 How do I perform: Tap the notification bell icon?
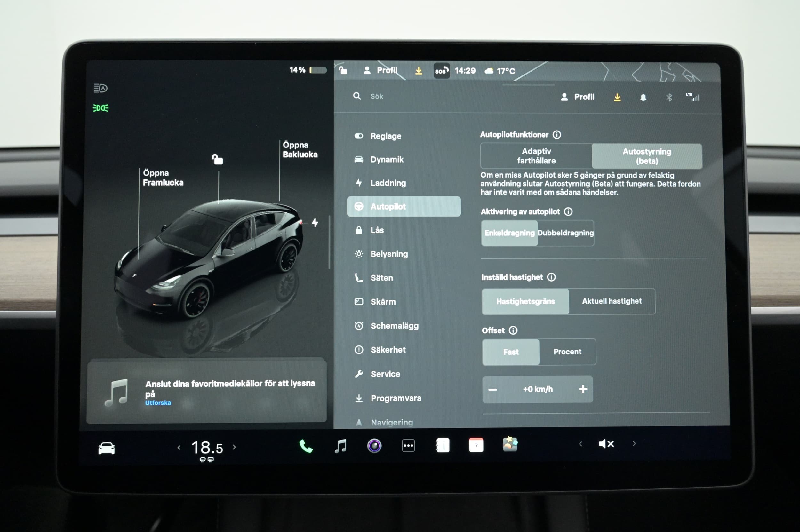coord(643,98)
